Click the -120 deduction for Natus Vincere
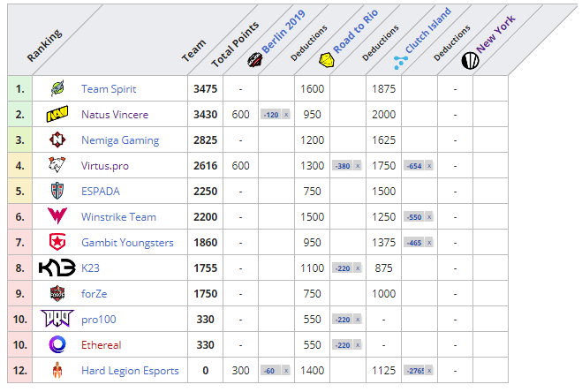The image size is (582, 392). (x=271, y=115)
